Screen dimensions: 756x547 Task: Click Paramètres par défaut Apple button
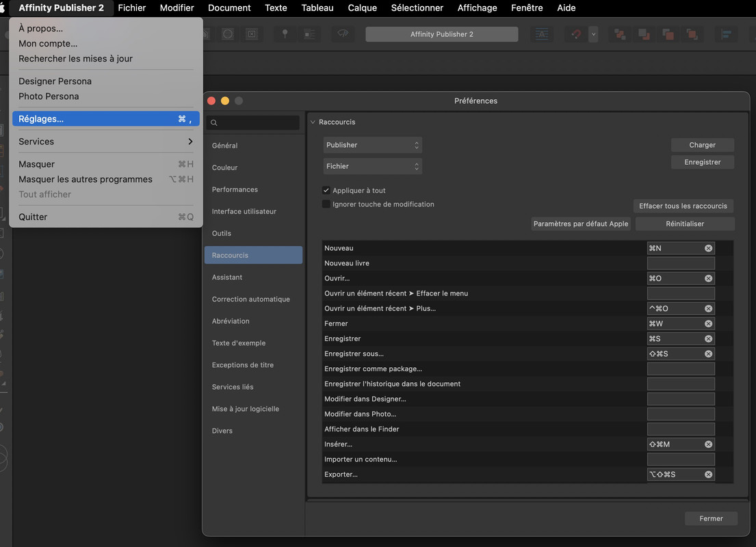(580, 224)
